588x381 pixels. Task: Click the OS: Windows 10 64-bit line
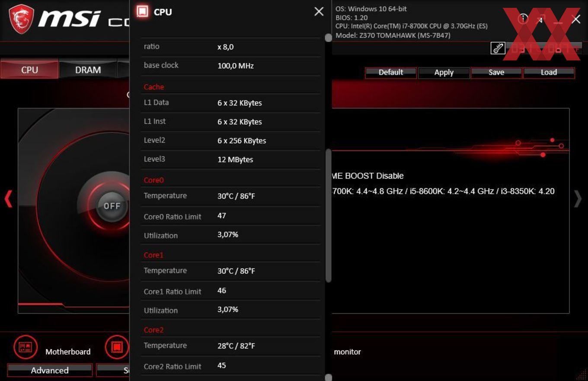pos(371,9)
